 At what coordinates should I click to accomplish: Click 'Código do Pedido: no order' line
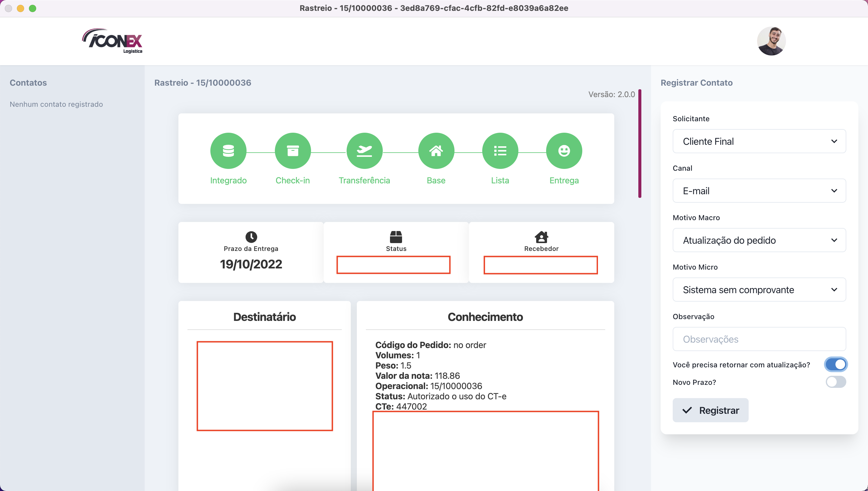click(431, 345)
